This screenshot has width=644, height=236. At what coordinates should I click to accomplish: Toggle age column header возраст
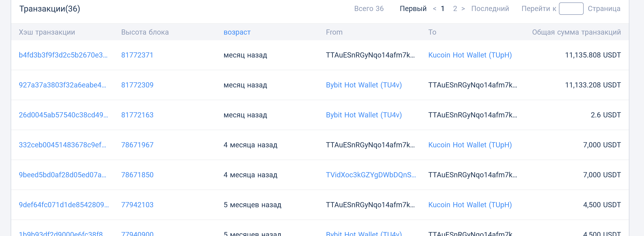pos(237,32)
